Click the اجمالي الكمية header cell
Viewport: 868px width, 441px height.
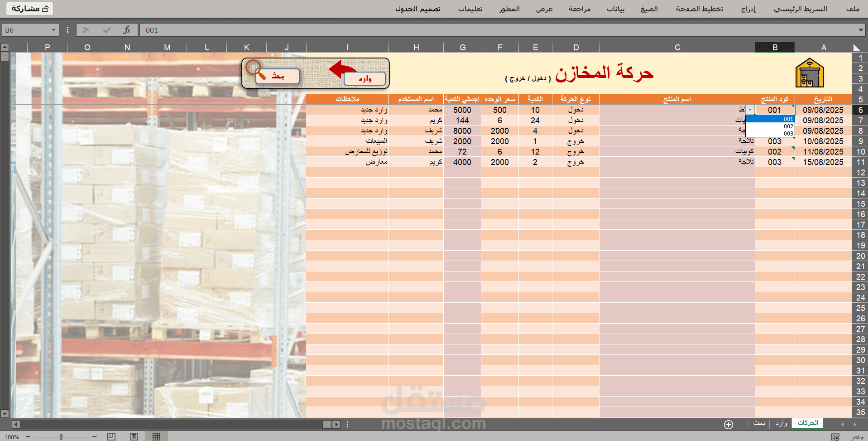(462, 99)
